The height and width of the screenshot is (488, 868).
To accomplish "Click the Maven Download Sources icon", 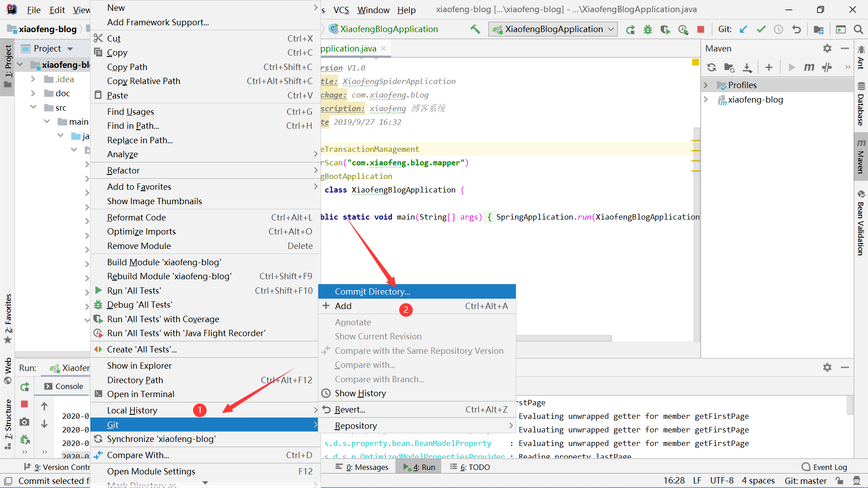I will (747, 67).
